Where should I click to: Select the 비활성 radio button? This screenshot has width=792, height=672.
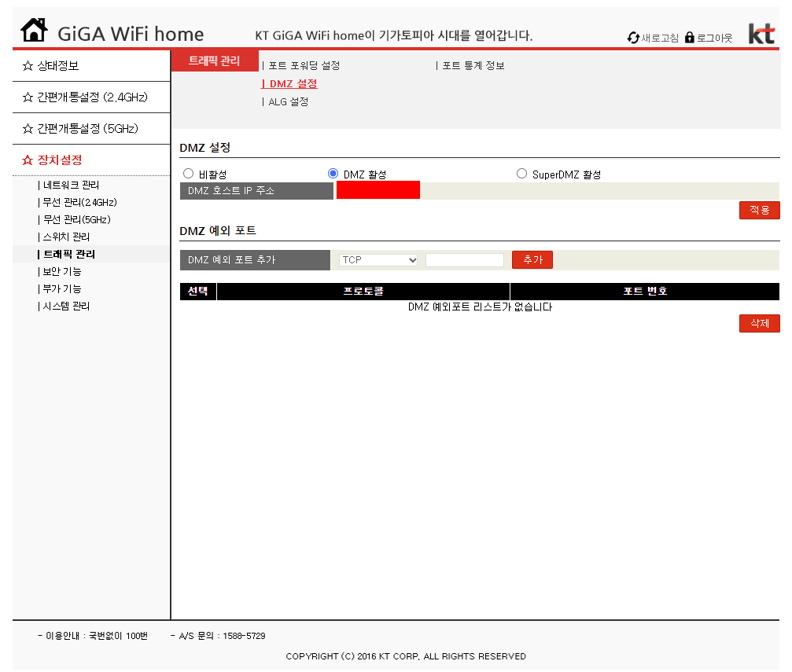[189, 174]
